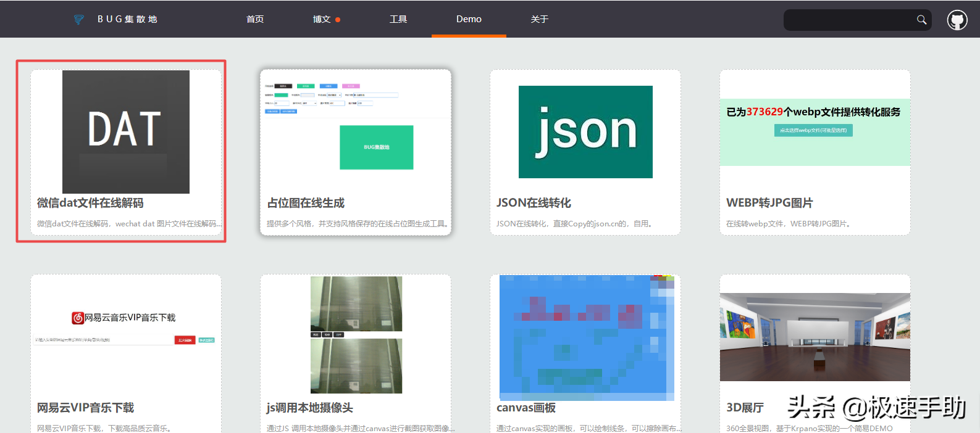
Task: Click the webp file select button in preview
Action: (813, 130)
